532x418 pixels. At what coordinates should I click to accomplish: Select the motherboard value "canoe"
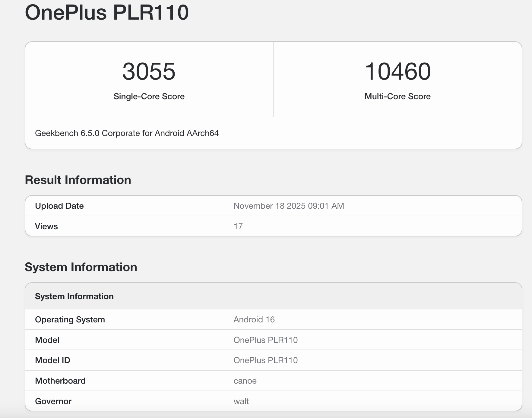tap(245, 381)
